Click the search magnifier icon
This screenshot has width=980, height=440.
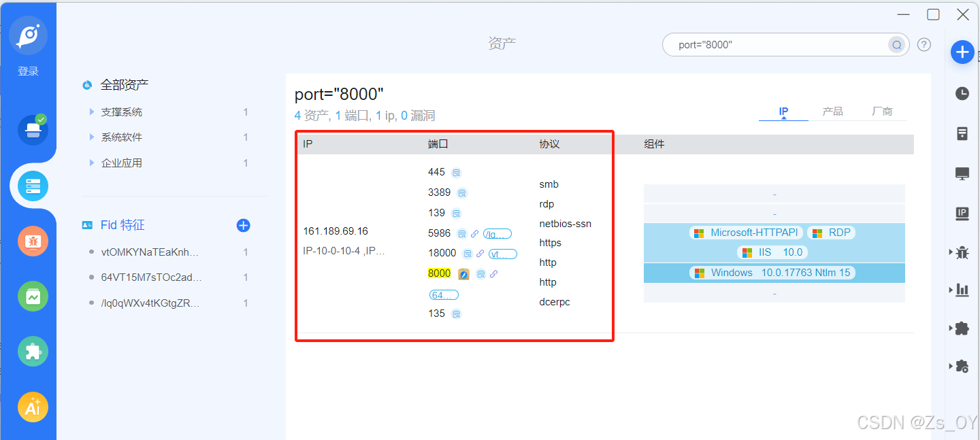(x=897, y=45)
